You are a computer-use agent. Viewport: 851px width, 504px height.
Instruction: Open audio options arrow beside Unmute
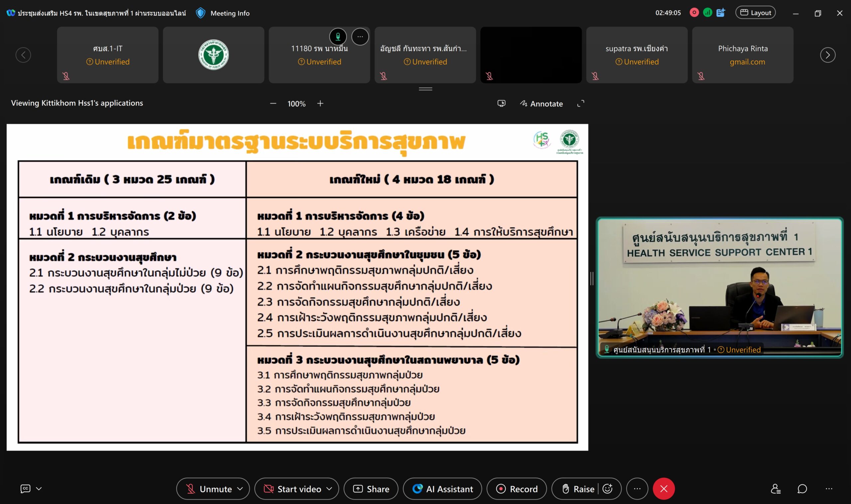coord(240,489)
